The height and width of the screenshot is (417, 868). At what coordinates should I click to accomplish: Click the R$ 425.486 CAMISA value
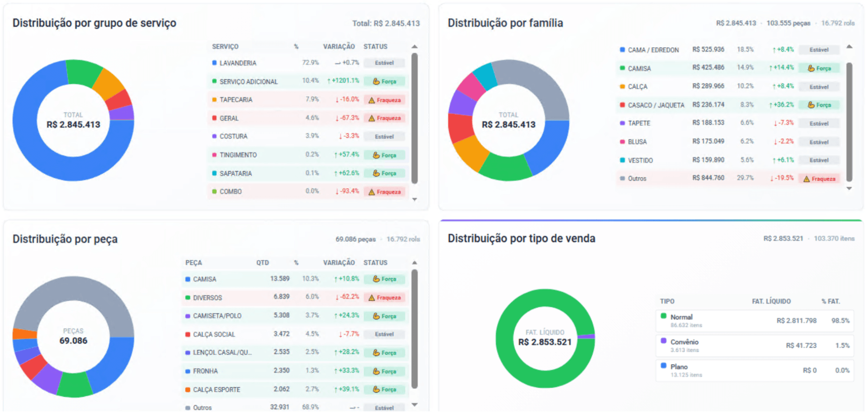tap(708, 67)
